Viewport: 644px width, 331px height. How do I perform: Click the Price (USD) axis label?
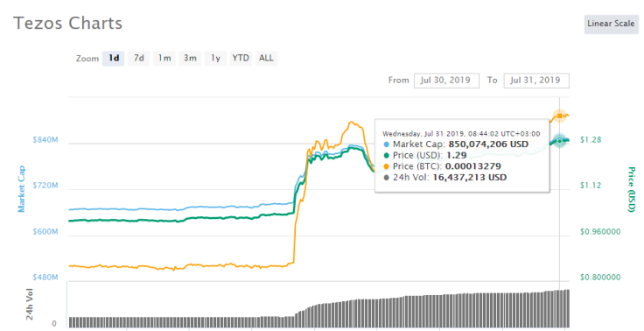click(631, 189)
